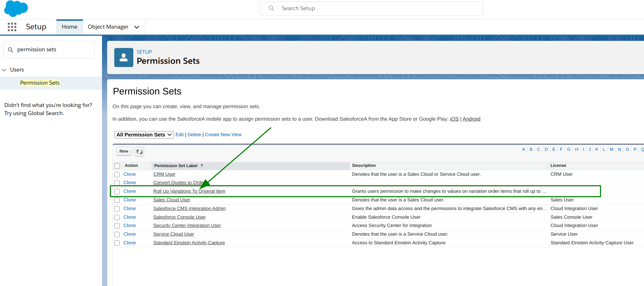Screen dimensions: 644x286
Task: Check the Security Center Integration User checkbox
Action: (x=117, y=226)
